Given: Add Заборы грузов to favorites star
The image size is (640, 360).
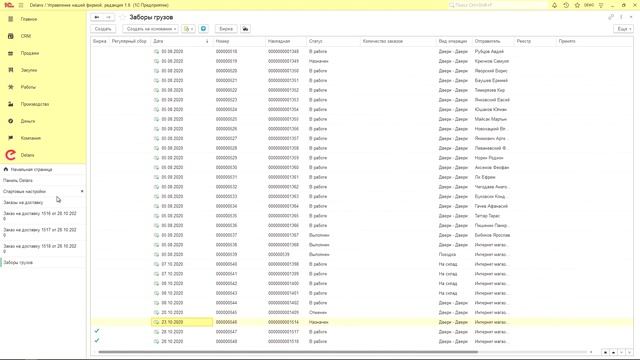Looking at the screenshot, I should 122,17.
